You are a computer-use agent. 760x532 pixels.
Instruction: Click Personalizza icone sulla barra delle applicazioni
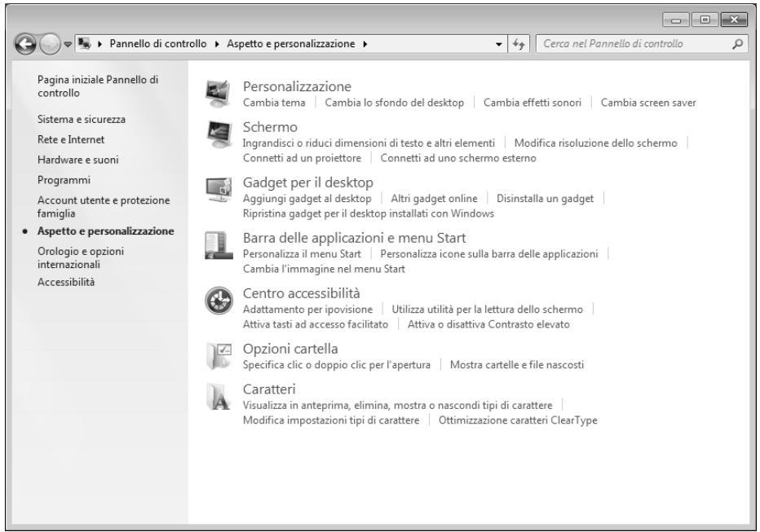(x=489, y=254)
